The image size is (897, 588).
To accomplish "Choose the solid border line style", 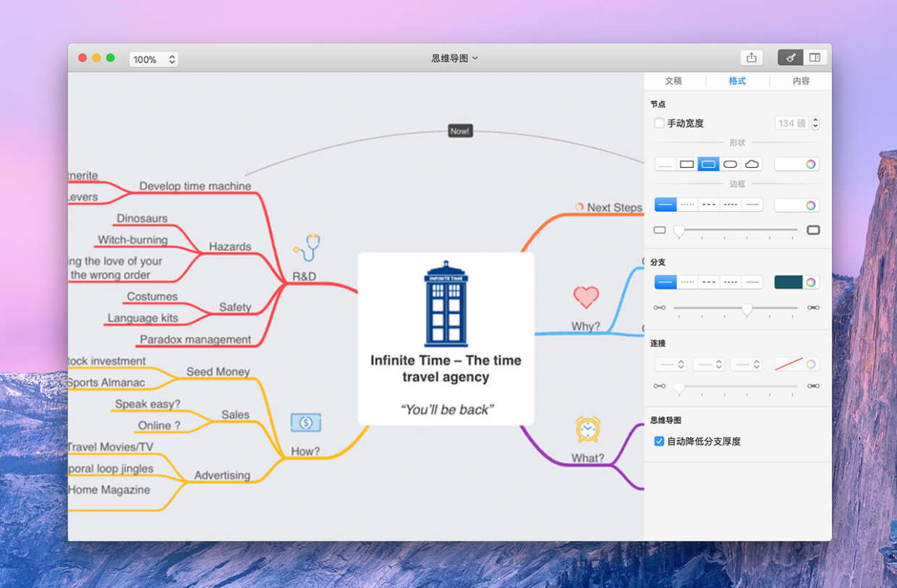I will click(666, 205).
